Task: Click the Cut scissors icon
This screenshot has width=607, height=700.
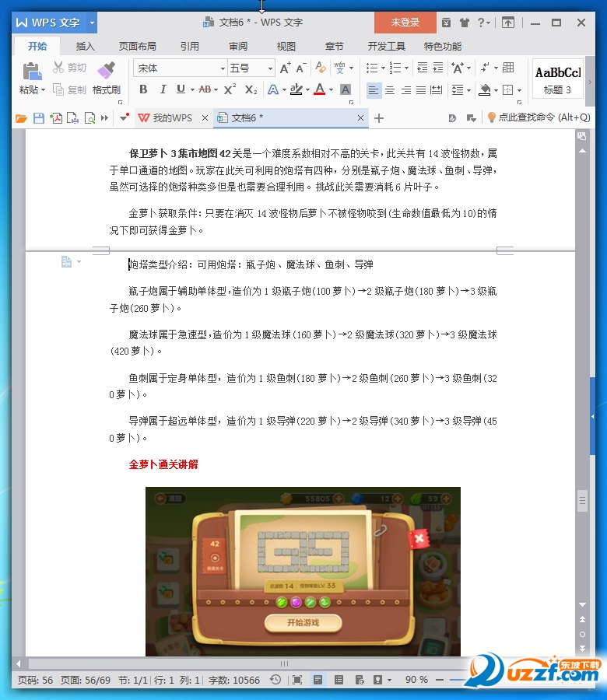Action: (58, 68)
